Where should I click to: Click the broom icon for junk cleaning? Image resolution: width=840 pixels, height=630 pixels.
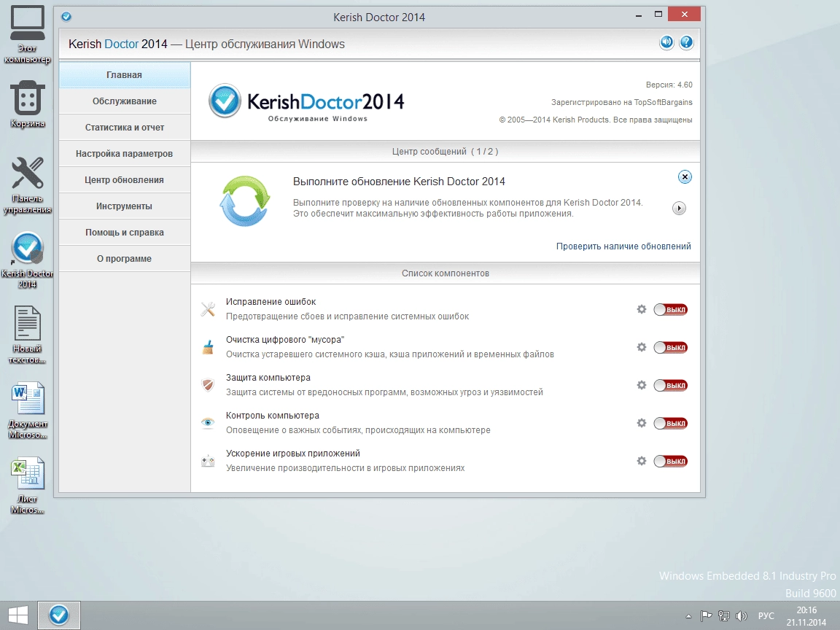pos(208,347)
